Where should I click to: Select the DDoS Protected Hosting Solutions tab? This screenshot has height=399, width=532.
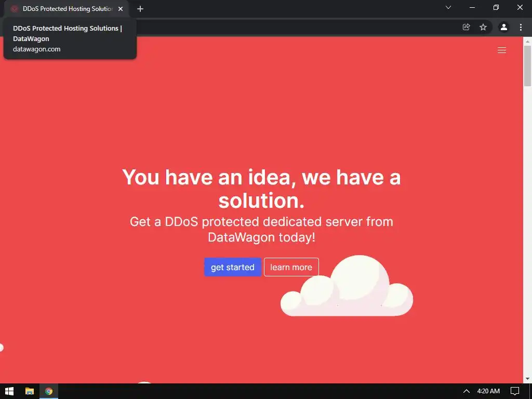(66, 9)
